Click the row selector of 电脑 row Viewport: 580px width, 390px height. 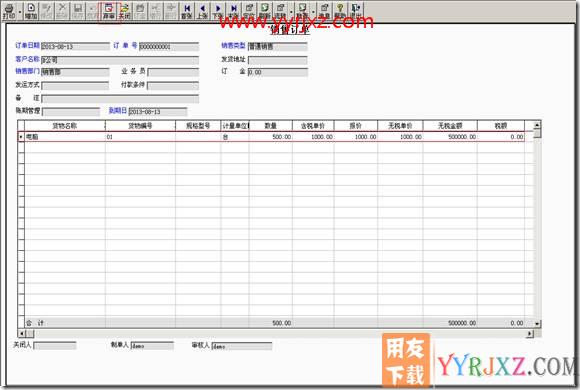(21, 137)
